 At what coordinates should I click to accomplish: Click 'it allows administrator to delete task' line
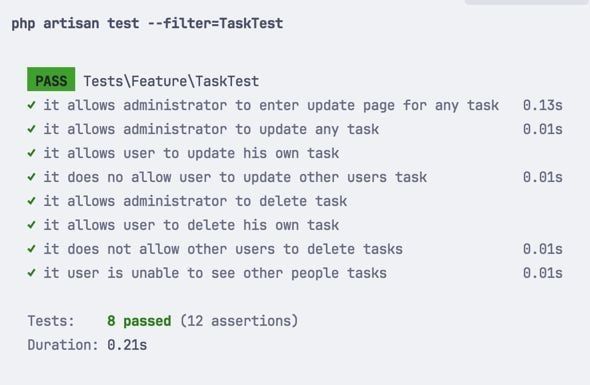coord(195,201)
